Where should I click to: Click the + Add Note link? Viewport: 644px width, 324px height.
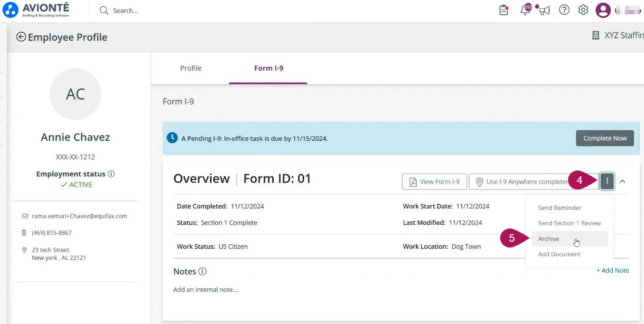(613, 270)
